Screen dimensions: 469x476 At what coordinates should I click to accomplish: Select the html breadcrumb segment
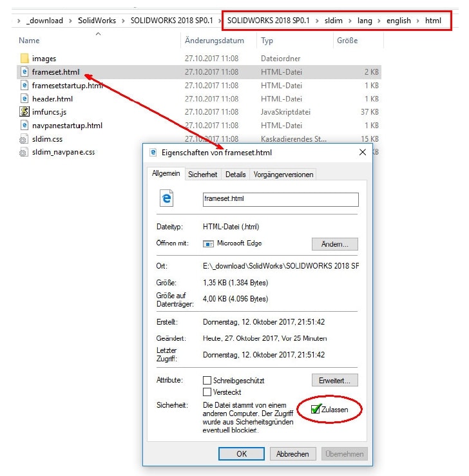433,21
